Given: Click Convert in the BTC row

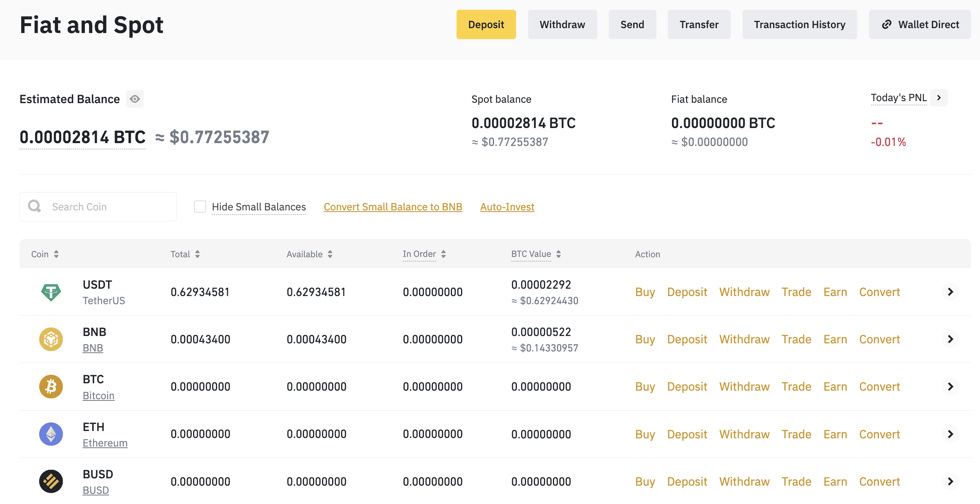Looking at the screenshot, I should (x=880, y=387).
